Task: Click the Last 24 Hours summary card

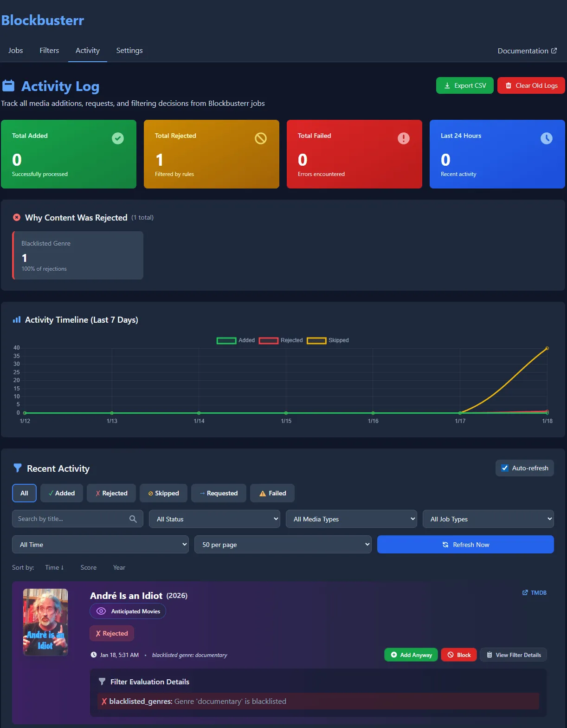Action: 497,154
